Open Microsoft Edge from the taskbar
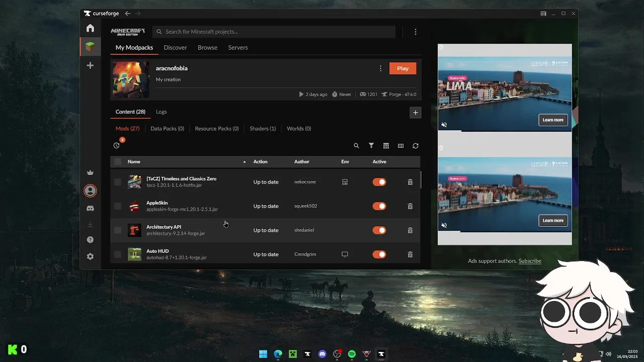Viewport: 644px width, 362px height. pos(278,354)
